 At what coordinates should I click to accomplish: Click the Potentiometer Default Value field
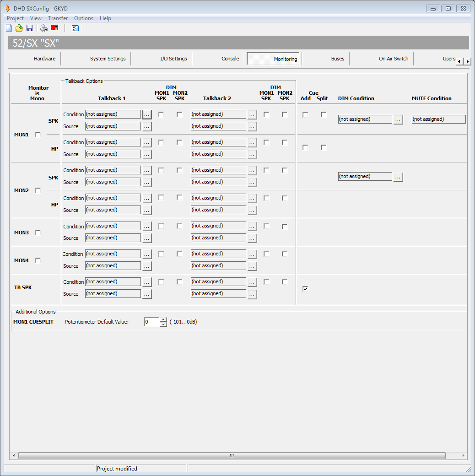[152, 322]
